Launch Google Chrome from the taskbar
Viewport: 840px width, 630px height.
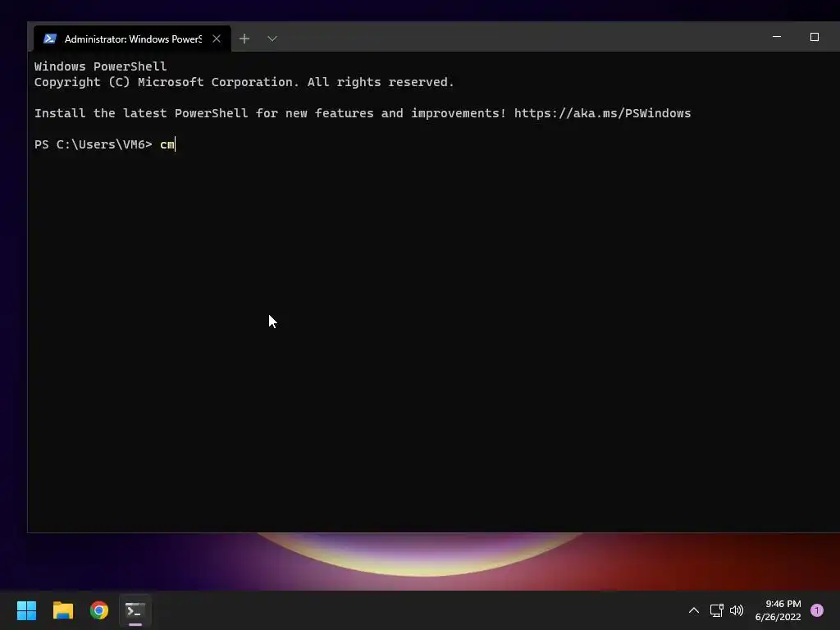(x=99, y=610)
